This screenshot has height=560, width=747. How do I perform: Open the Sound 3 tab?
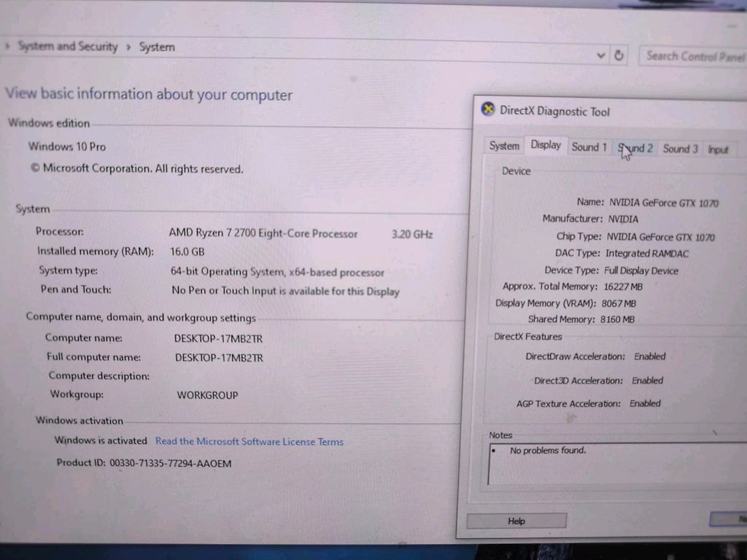[x=681, y=149]
